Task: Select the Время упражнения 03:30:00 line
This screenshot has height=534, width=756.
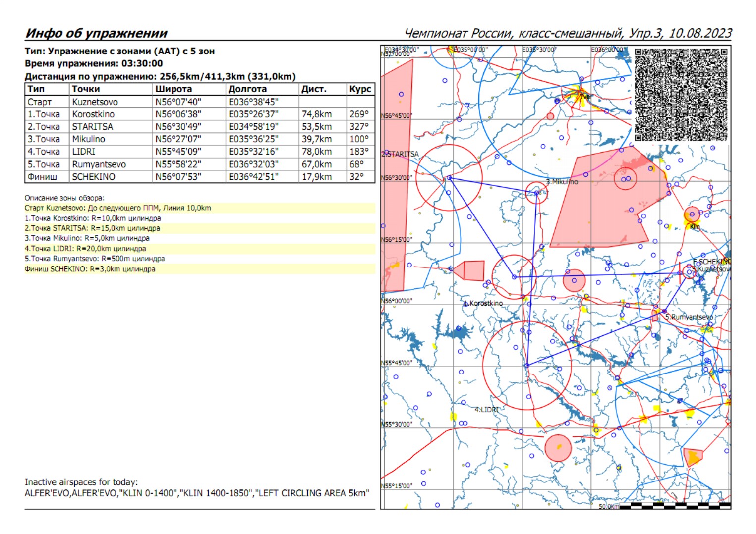Action: coord(94,63)
